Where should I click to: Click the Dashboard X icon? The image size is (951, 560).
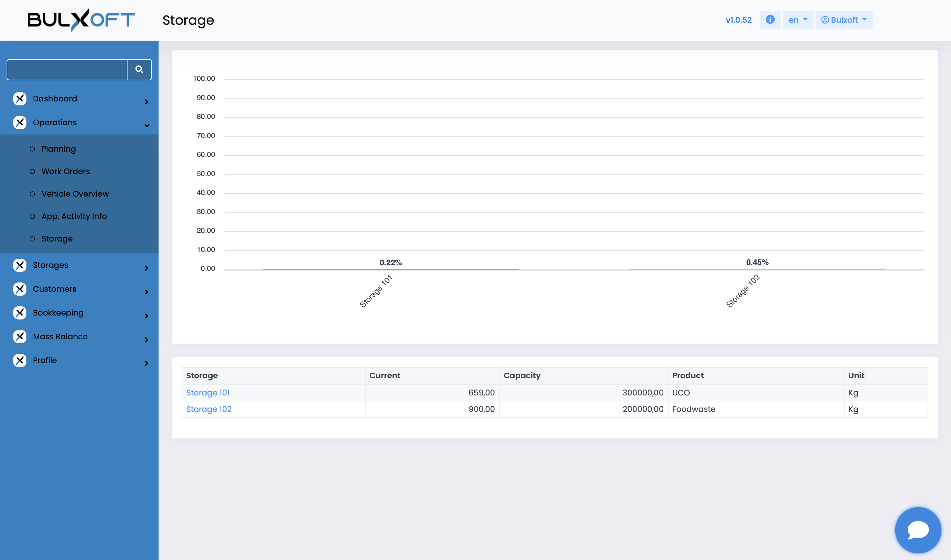tap(20, 98)
